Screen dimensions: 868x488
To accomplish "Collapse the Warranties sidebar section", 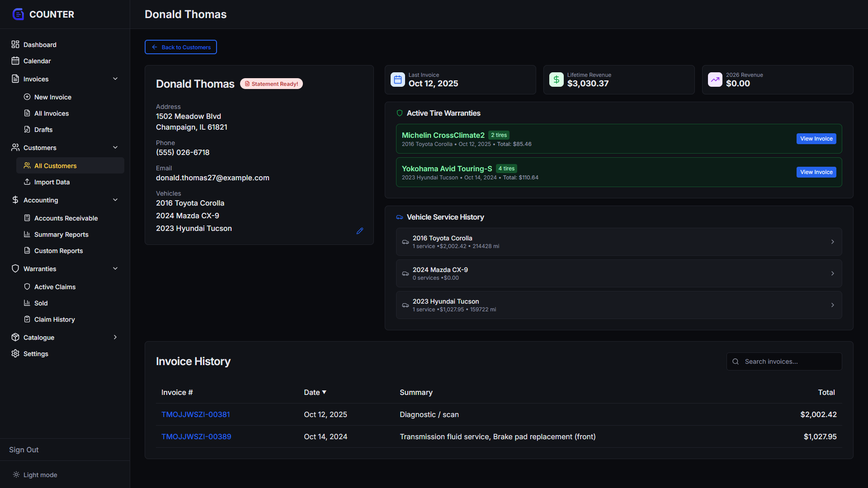I will [115, 268].
